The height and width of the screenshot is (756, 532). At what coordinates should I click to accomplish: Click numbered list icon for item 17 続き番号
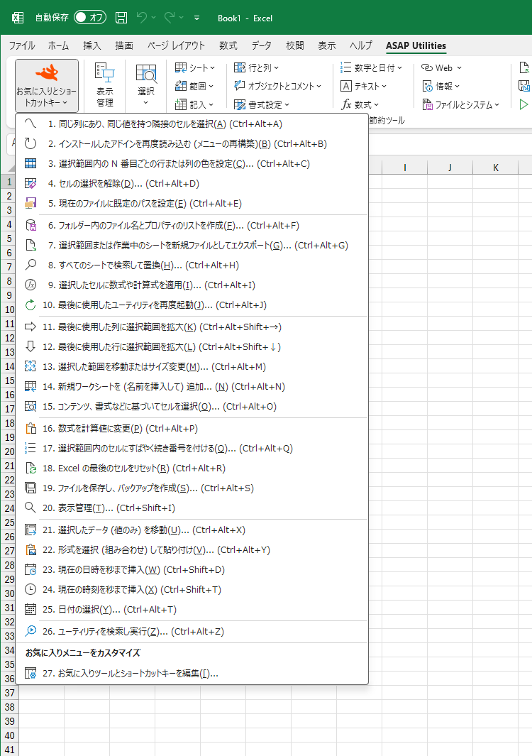[x=31, y=447]
